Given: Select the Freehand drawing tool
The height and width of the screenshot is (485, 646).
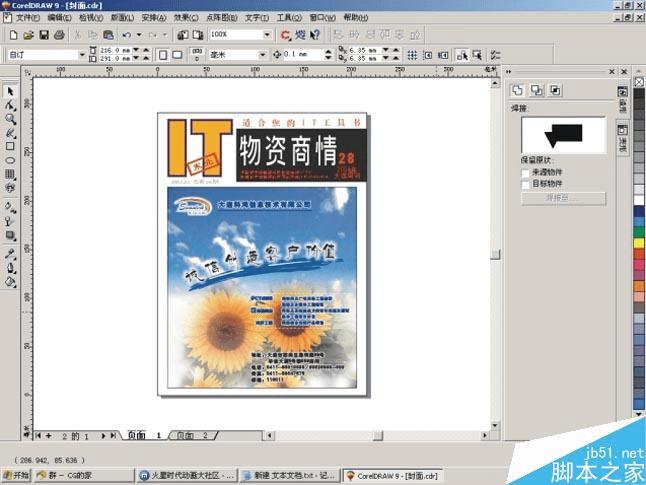Looking at the screenshot, I should tap(10, 133).
